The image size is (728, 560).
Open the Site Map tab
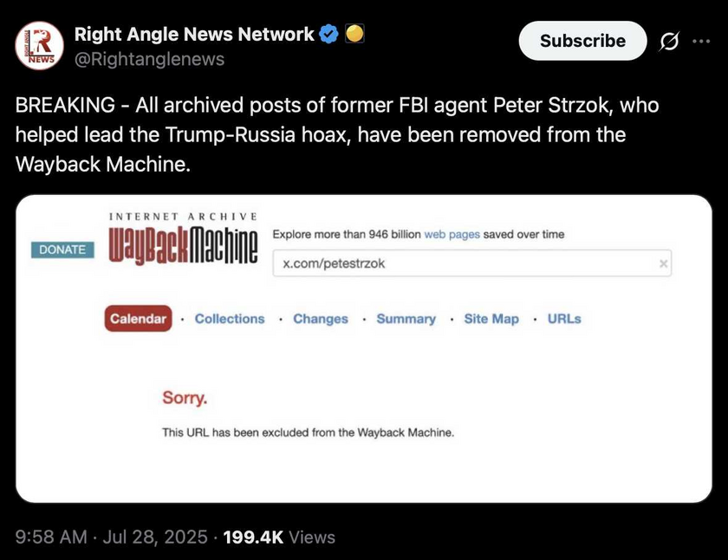[491, 319]
